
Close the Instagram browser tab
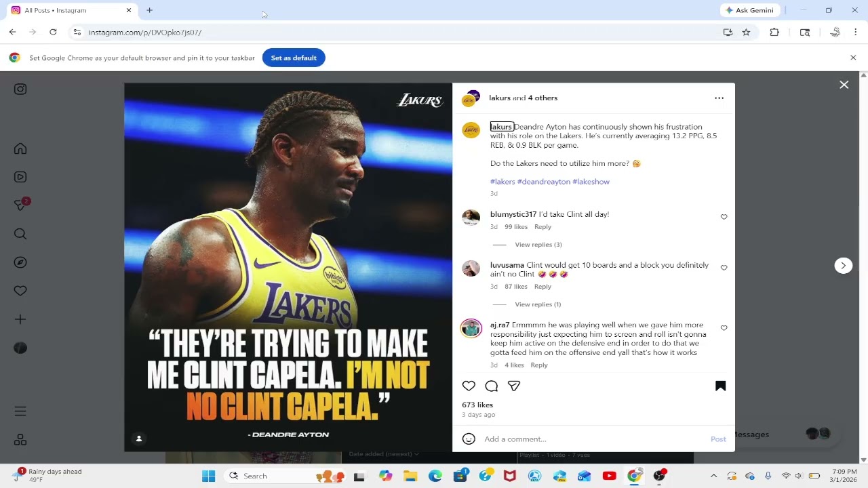[129, 10]
